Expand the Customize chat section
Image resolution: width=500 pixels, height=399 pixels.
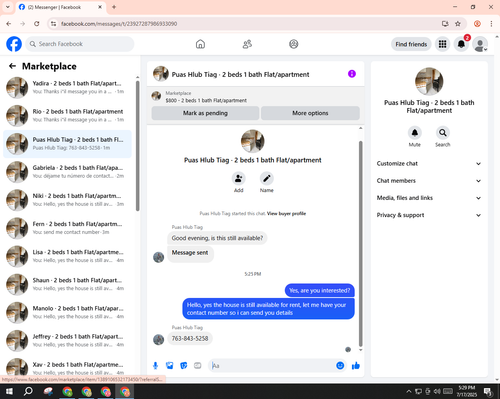click(x=429, y=163)
